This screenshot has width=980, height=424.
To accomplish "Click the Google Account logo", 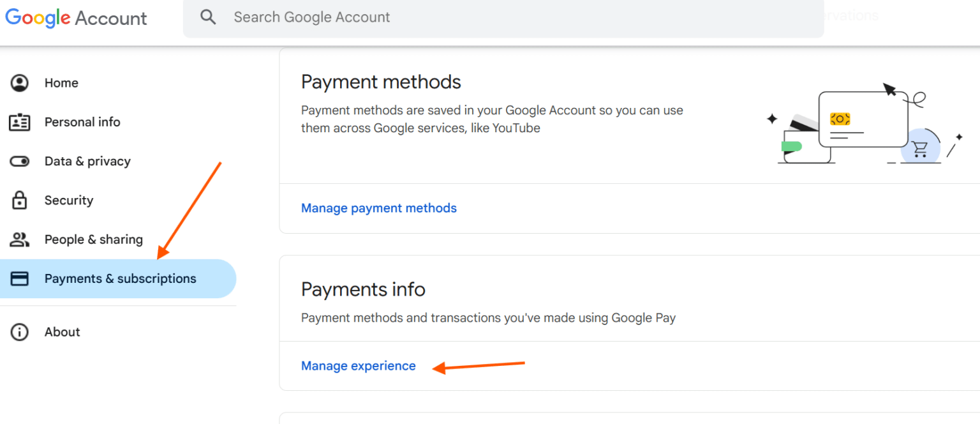I will tap(76, 18).
